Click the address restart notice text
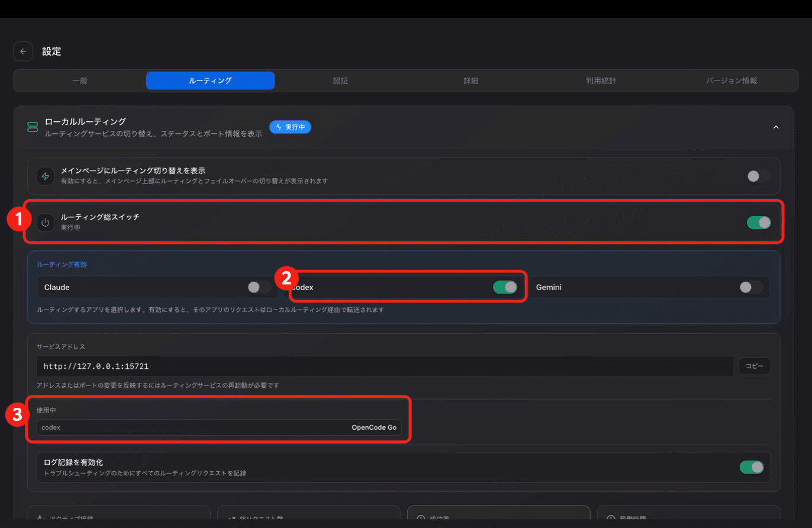Screen dimensions: 812x528 tap(157, 385)
